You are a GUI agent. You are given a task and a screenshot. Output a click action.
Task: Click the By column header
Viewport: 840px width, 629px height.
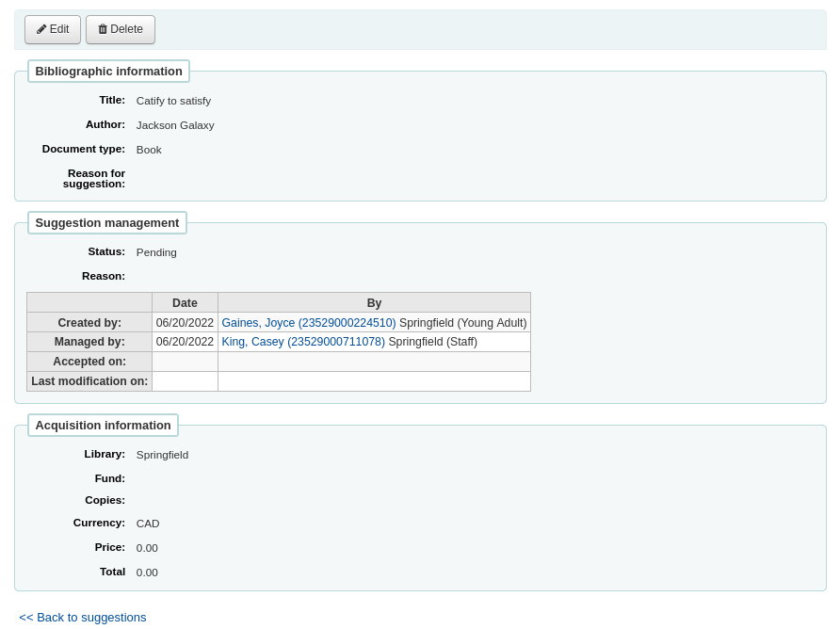(374, 303)
